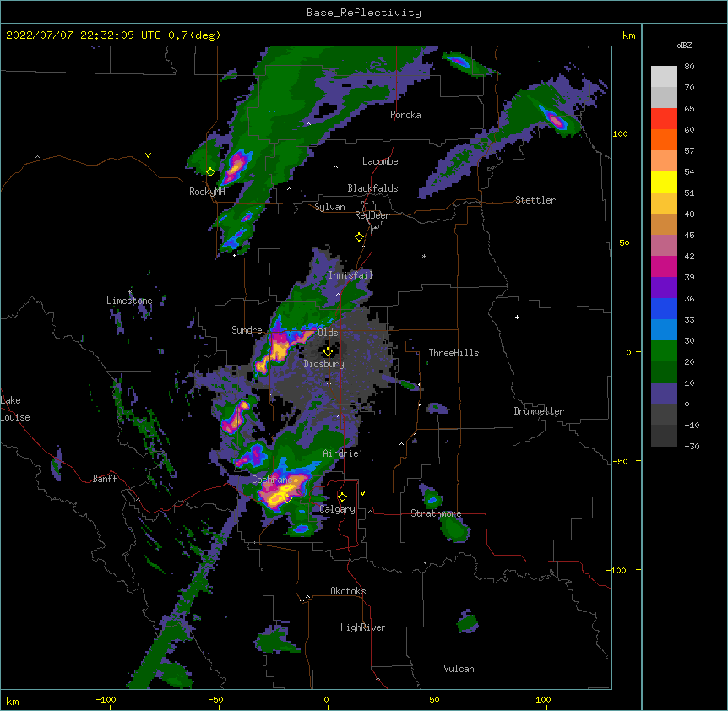Click the Lacombe city label

coord(380,161)
